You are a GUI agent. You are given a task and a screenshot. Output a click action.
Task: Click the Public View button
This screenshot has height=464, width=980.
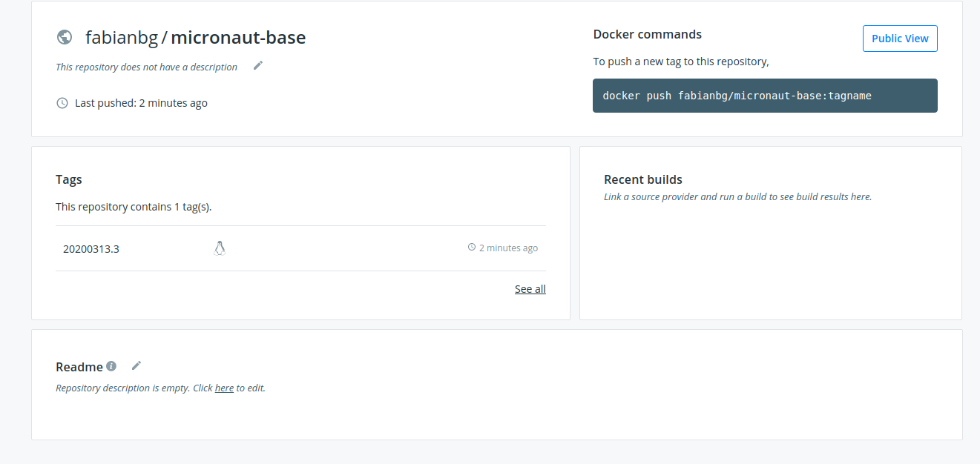(900, 38)
